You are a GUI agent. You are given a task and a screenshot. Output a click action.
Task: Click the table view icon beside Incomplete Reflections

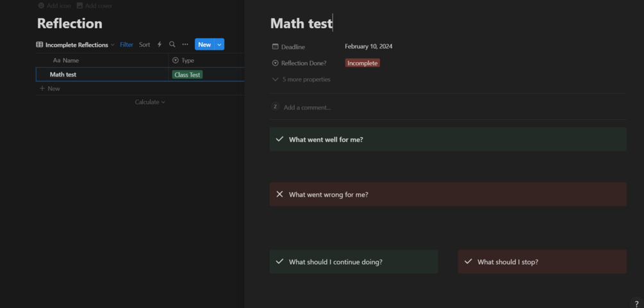click(40, 45)
